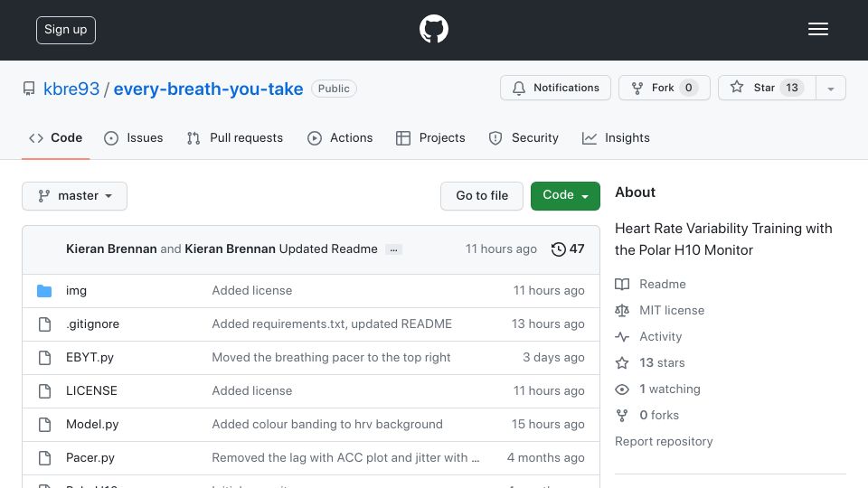
Task: Click the GitHub octocat logo
Action: 433,29
